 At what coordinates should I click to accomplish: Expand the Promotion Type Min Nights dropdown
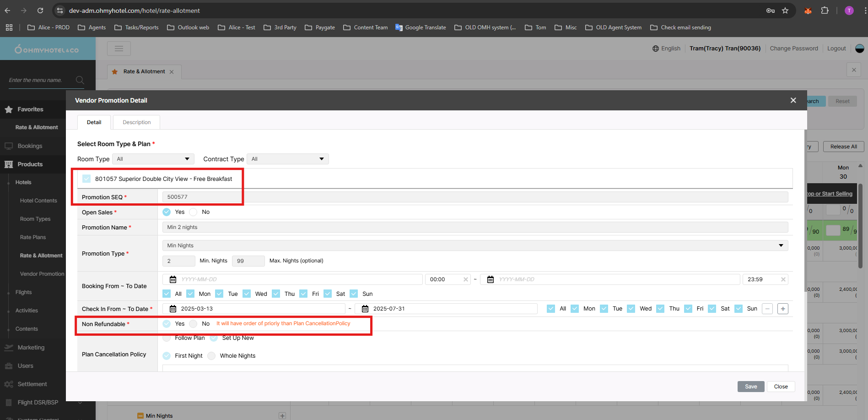(474, 245)
